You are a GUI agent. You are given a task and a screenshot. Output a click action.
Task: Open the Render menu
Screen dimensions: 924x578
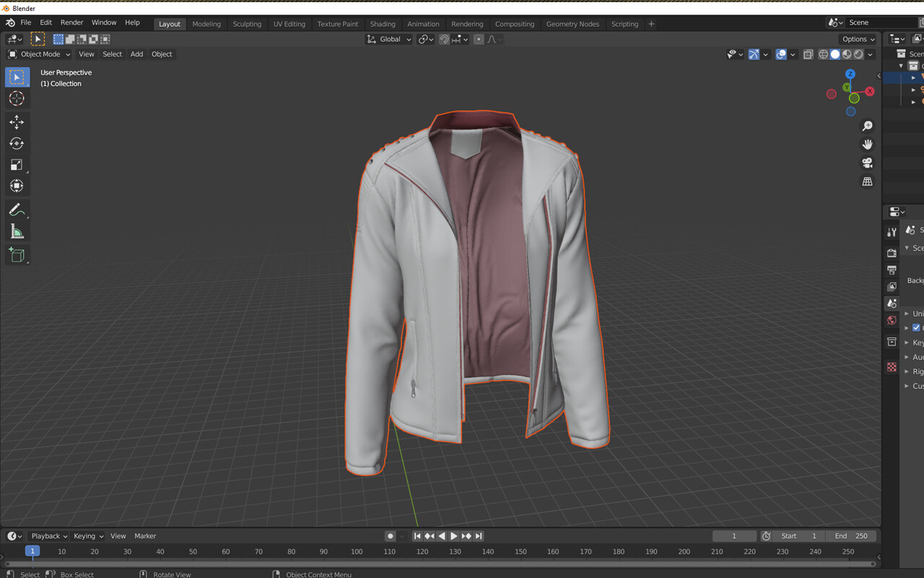tap(71, 22)
